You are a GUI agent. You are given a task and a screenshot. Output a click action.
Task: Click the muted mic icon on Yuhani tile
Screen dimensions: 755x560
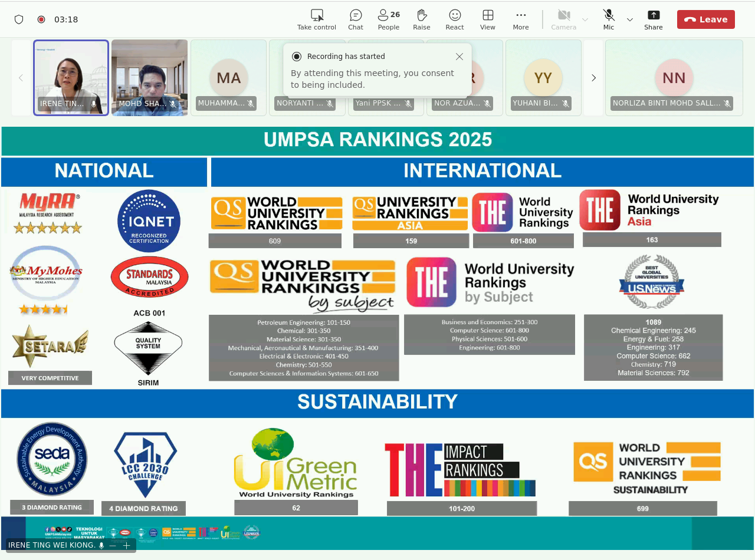click(x=566, y=104)
